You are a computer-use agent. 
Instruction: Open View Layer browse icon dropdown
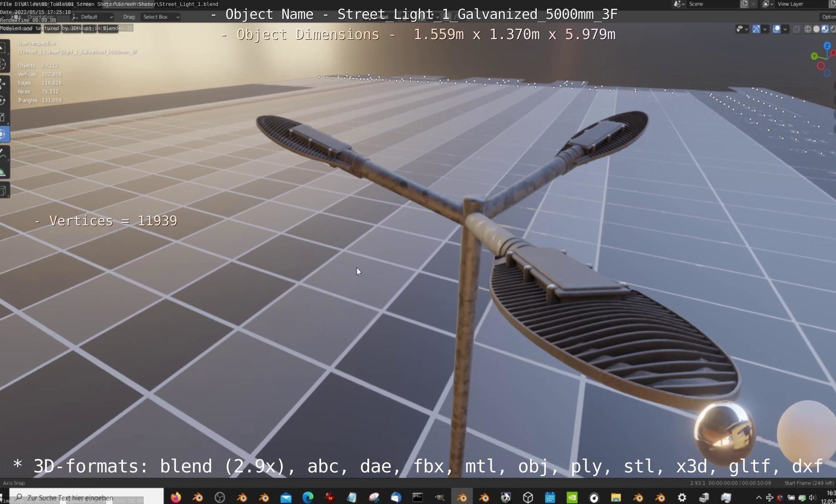pyautogui.click(x=767, y=4)
